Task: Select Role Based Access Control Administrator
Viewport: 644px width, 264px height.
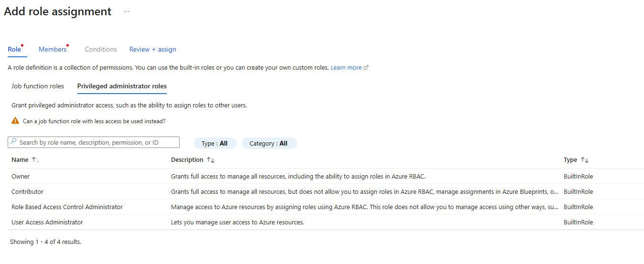Action: point(67,207)
